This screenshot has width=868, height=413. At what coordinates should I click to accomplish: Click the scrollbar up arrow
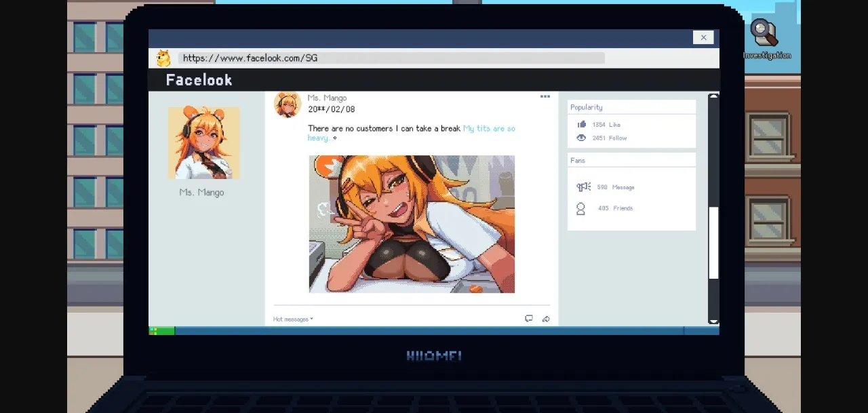[713, 96]
